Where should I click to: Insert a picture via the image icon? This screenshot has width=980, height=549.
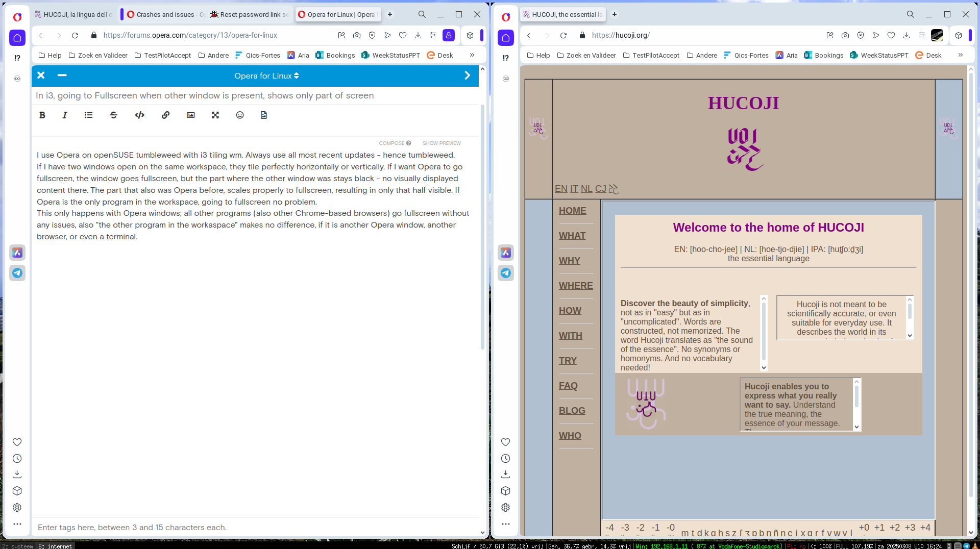click(191, 115)
